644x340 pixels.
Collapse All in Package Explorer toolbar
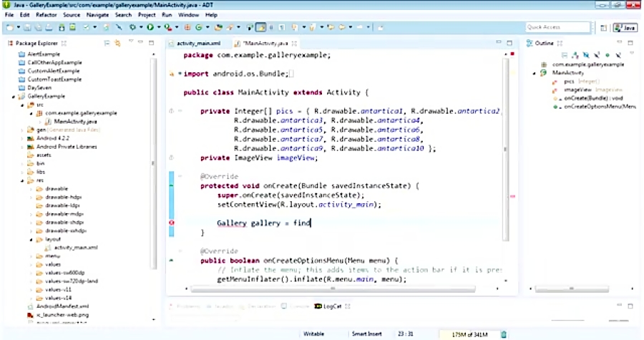pyautogui.click(x=107, y=43)
